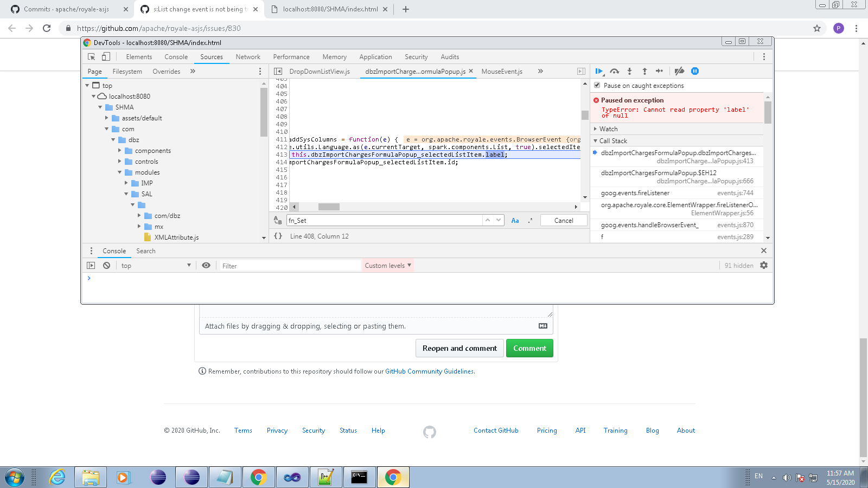Toggle regular expression search
868x488 pixels.
530,220
